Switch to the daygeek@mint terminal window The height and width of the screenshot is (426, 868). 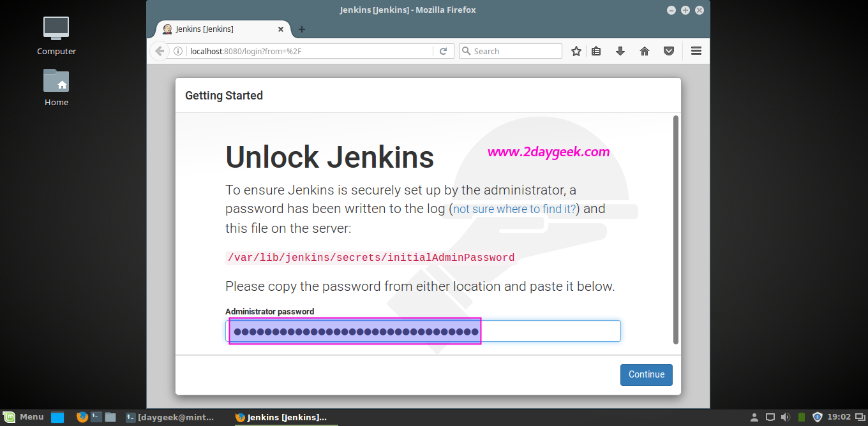(x=170, y=417)
